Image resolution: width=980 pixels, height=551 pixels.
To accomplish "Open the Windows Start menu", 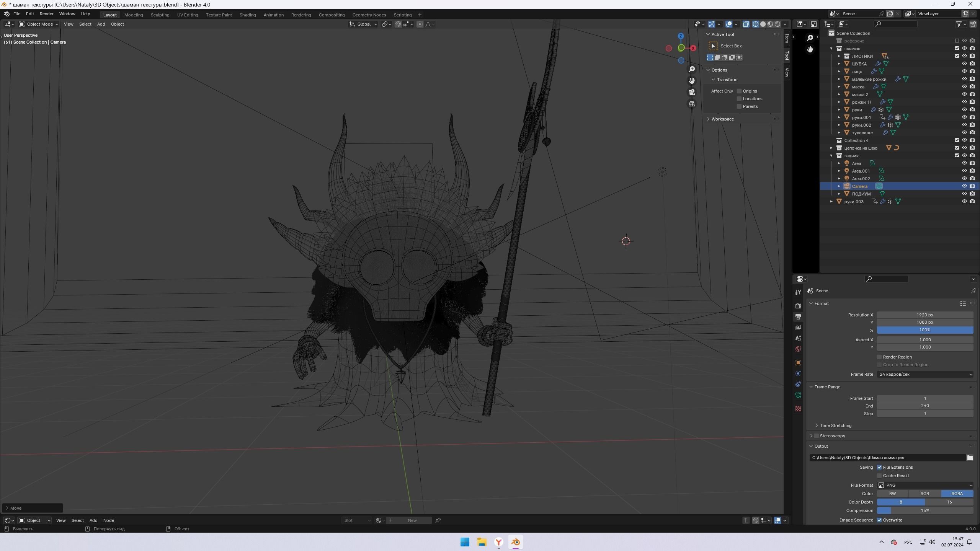I will [465, 542].
